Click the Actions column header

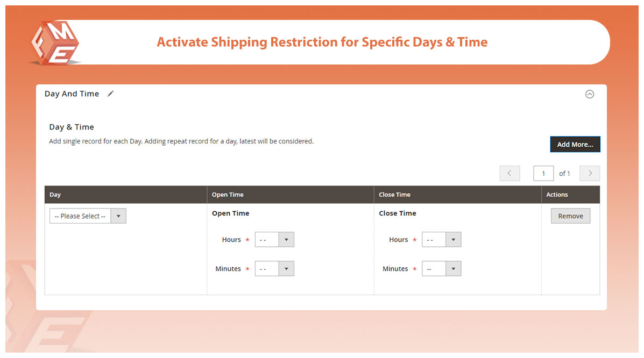pos(557,195)
